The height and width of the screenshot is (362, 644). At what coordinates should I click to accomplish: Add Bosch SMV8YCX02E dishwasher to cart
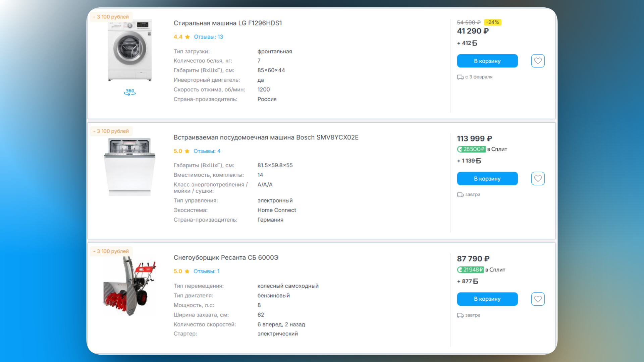(487, 179)
